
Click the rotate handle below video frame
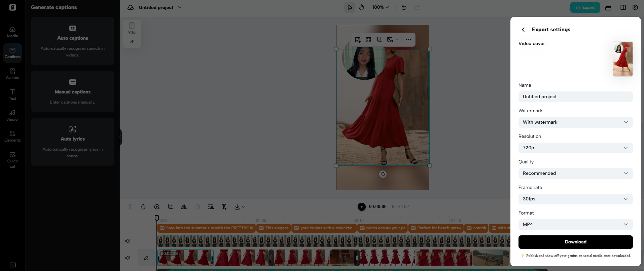click(x=383, y=174)
